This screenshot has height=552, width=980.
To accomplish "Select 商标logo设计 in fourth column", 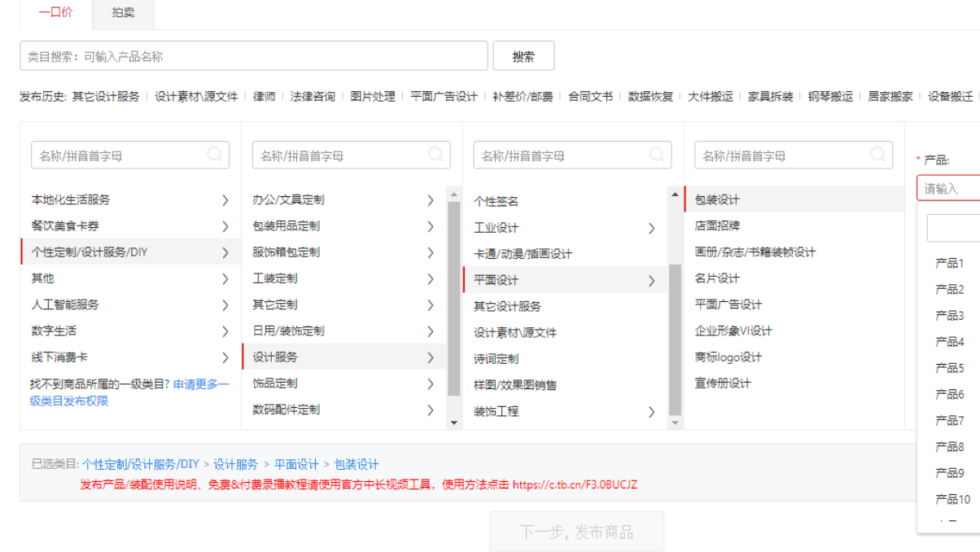I will tap(728, 357).
